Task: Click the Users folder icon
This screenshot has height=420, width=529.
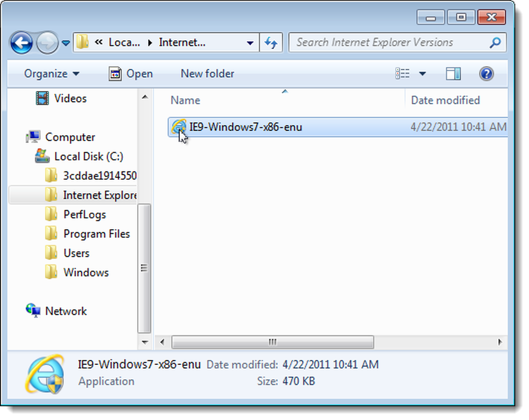Action: (x=51, y=253)
